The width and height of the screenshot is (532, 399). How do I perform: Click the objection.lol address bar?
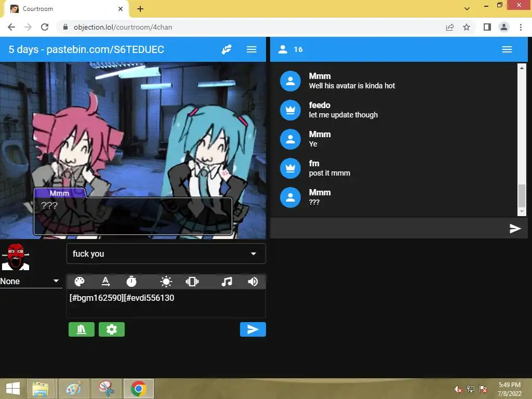click(x=251, y=27)
